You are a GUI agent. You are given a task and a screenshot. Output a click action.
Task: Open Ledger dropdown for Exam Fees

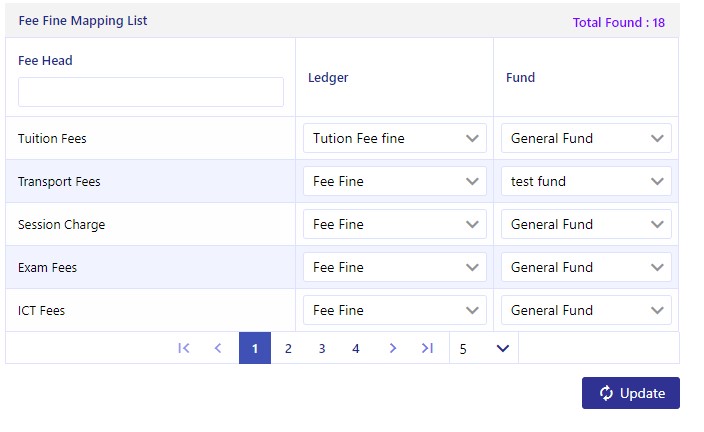click(395, 267)
